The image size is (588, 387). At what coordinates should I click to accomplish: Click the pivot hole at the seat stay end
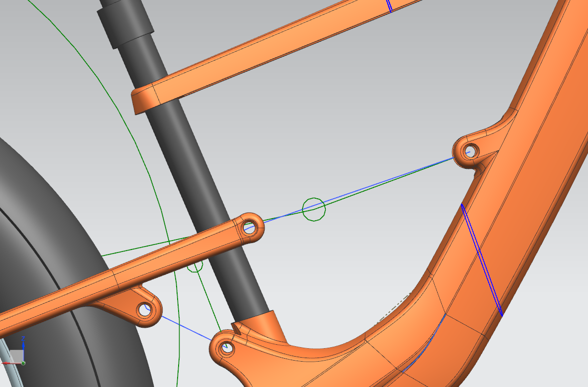pos(249,229)
